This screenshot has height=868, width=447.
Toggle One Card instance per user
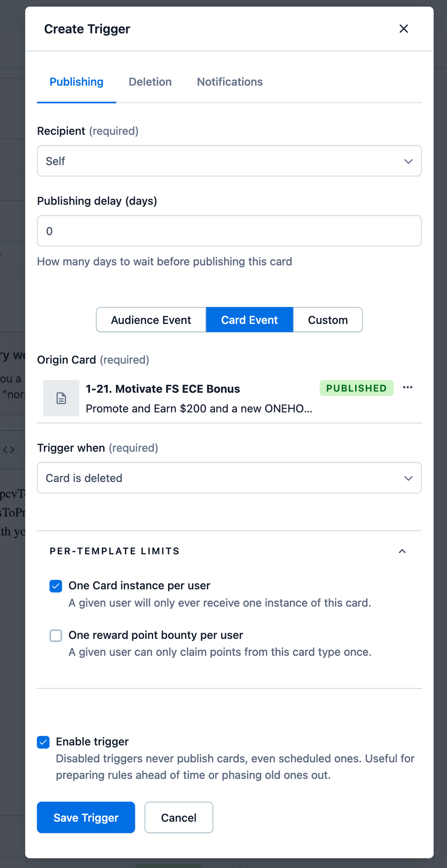tap(56, 586)
